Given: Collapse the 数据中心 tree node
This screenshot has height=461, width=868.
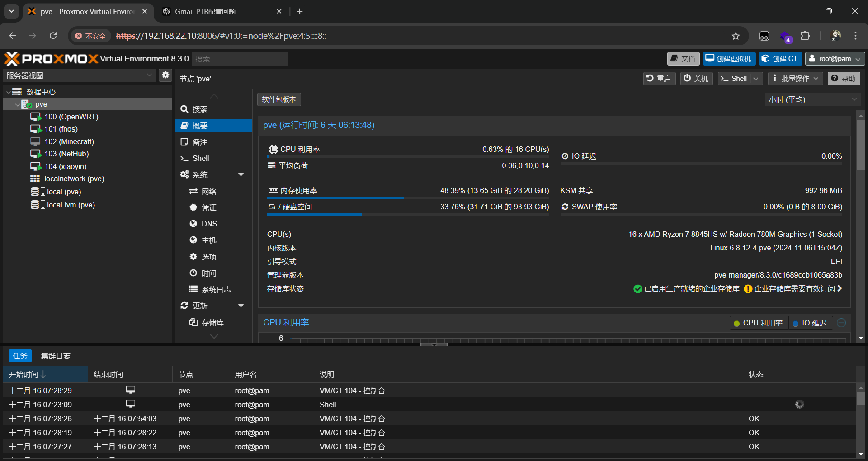Looking at the screenshot, I should (x=8, y=92).
